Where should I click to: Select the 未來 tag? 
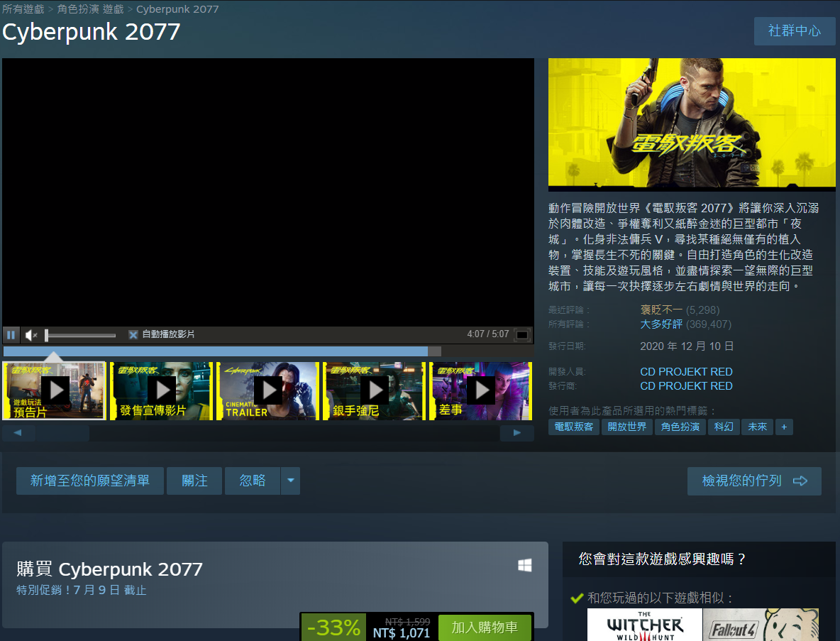pos(758,427)
